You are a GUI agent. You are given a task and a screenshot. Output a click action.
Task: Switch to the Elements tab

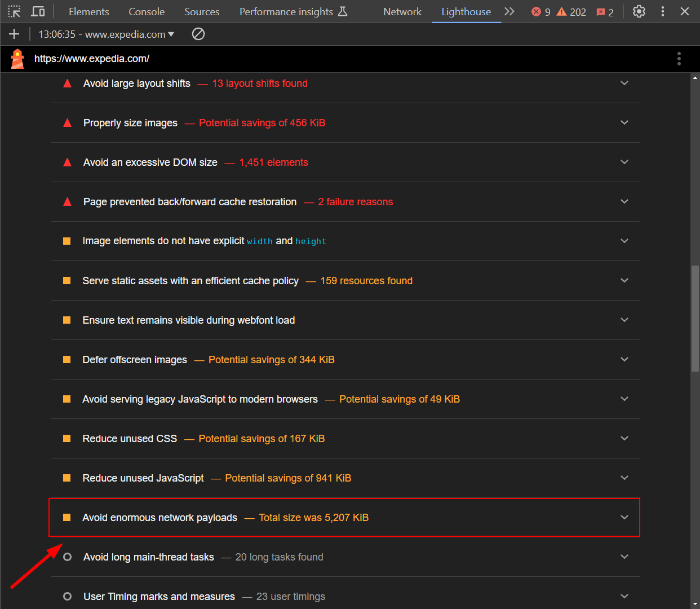click(x=89, y=12)
